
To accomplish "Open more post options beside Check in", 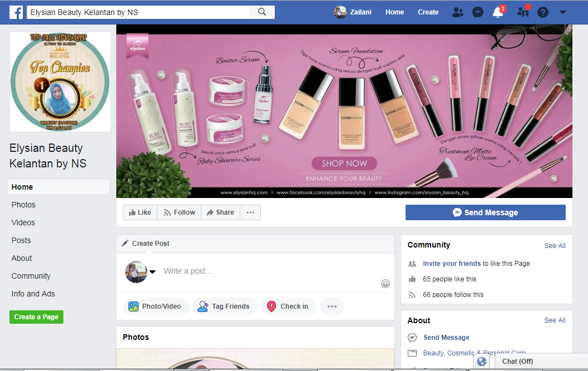I will click(332, 306).
